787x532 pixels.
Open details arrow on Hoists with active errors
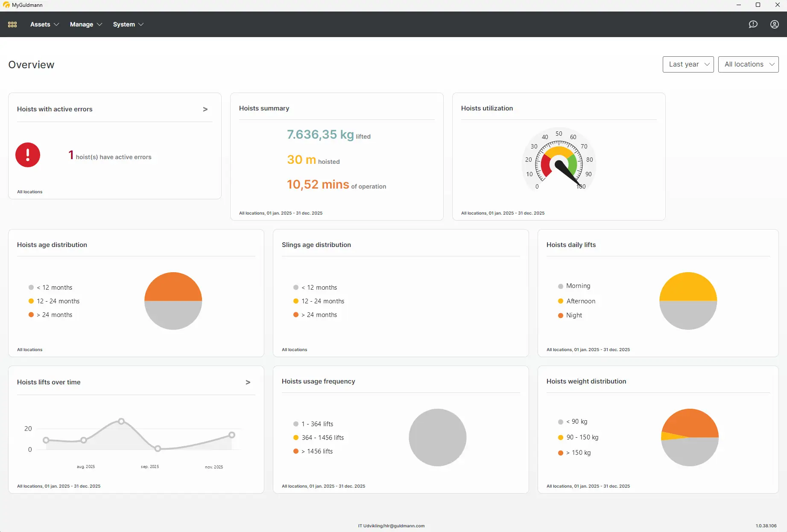pos(205,109)
